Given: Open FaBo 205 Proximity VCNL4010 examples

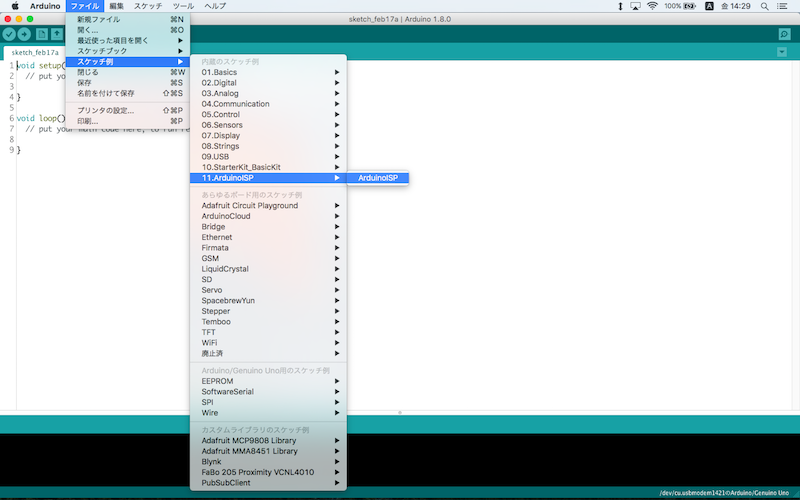Looking at the screenshot, I should [x=268, y=472].
